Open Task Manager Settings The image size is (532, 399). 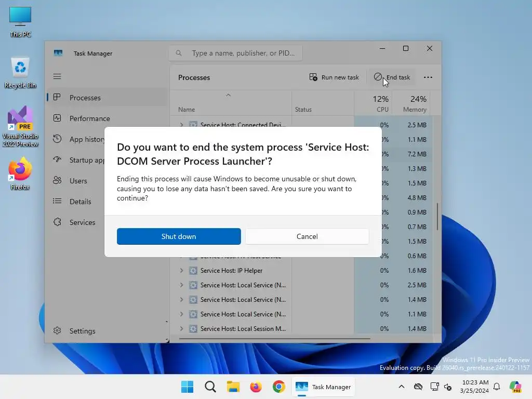point(82,331)
